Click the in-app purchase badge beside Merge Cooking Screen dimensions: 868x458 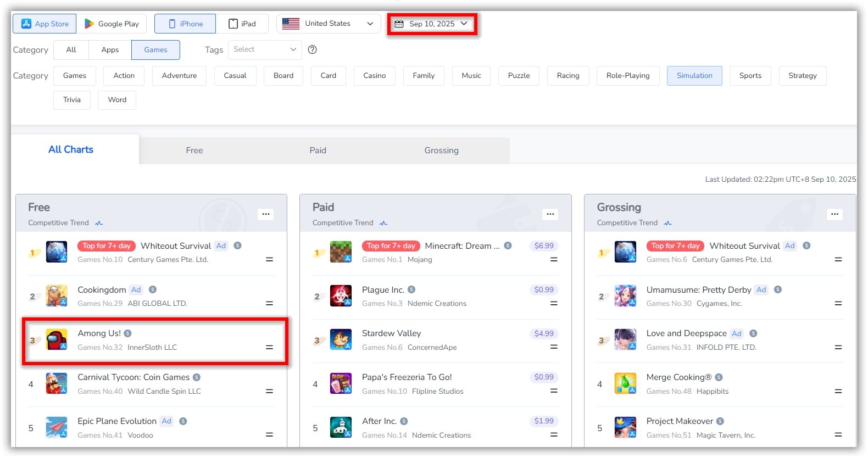coord(719,377)
